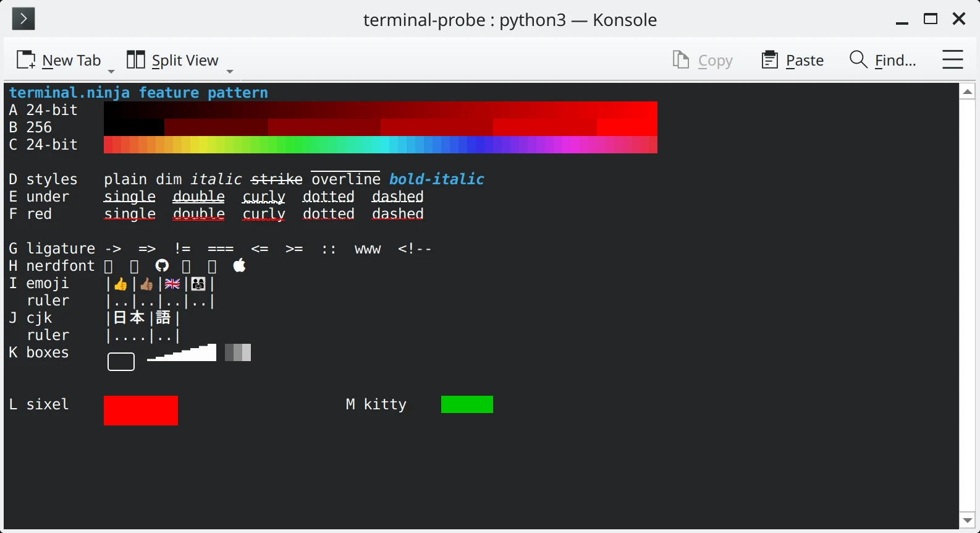Paste clipboard contents with Paste button
This screenshot has width=980, height=533.
pyautogui.click(x=793, y=60)
